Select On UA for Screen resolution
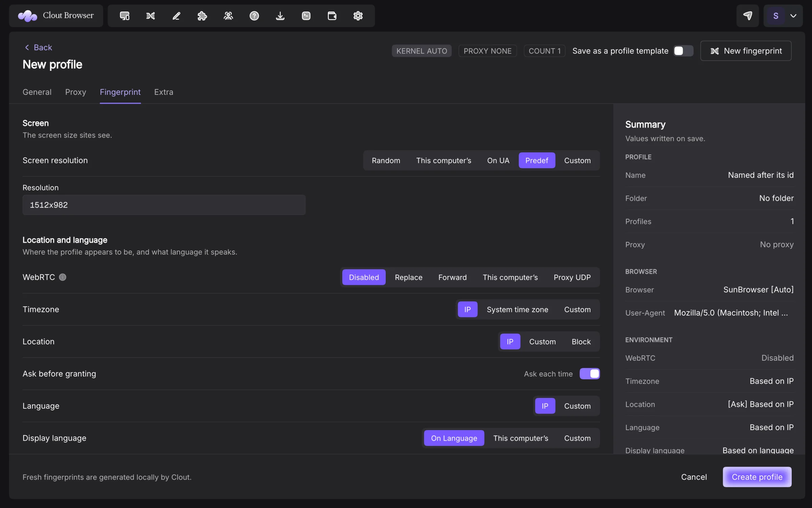 point(498,161)
